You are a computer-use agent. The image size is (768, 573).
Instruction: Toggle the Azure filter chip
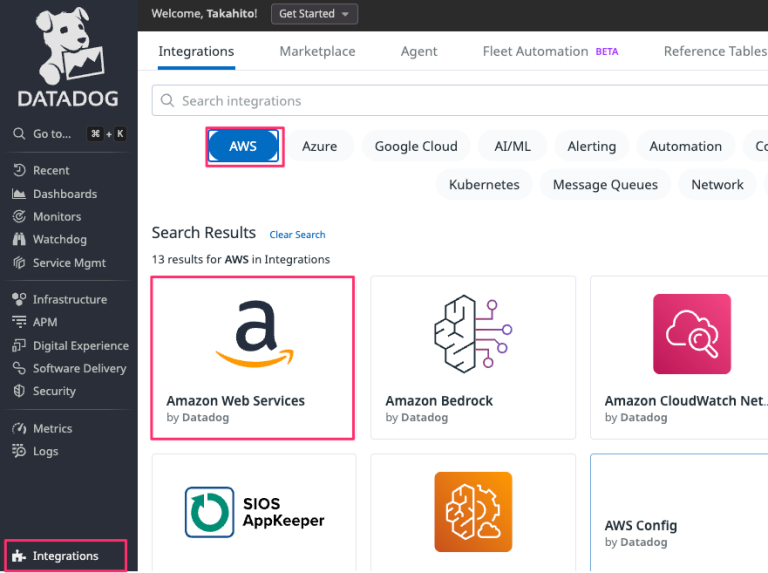319,146
